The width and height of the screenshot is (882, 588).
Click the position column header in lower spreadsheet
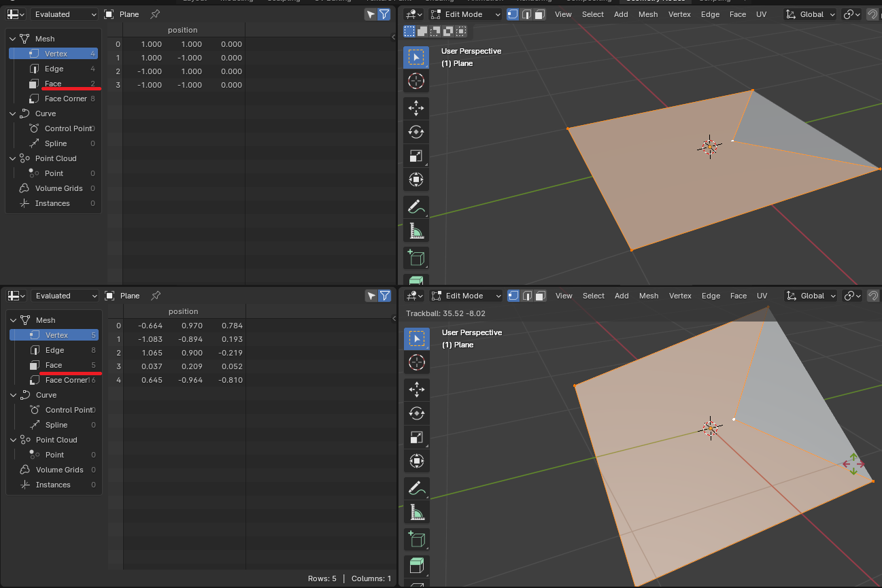(x=184, y=311)
